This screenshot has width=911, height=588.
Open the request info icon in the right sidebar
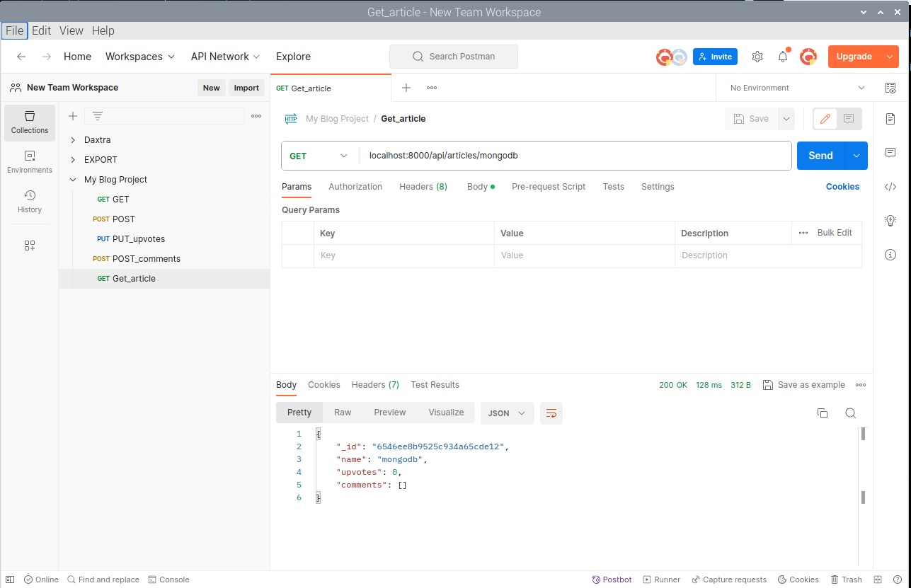(890, 255)
